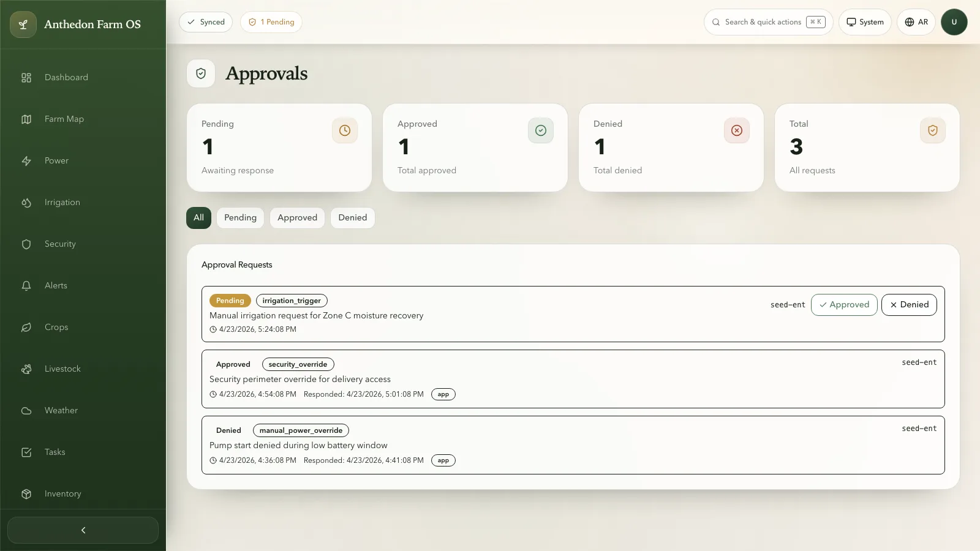Click the globe icon in AR button
Image resolution: width=980 pixels, height=551 pixels.
pyautogui.click(x=910, y=22)
